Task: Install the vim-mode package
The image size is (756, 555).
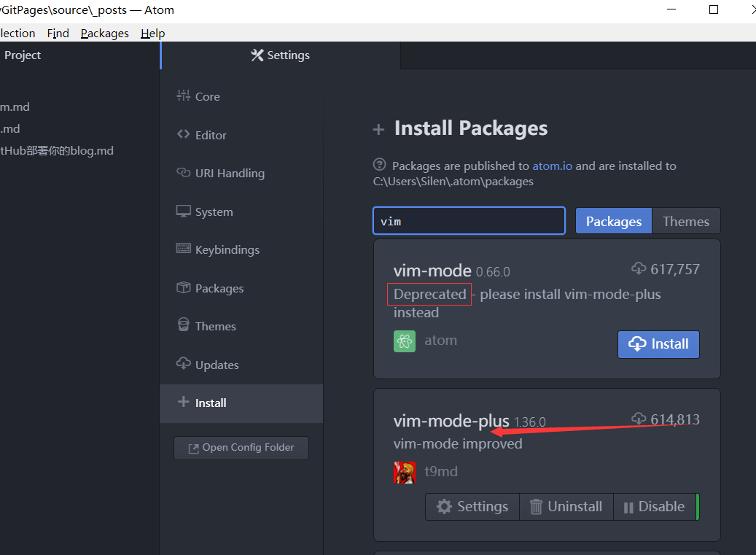Action: click(658, 344)
